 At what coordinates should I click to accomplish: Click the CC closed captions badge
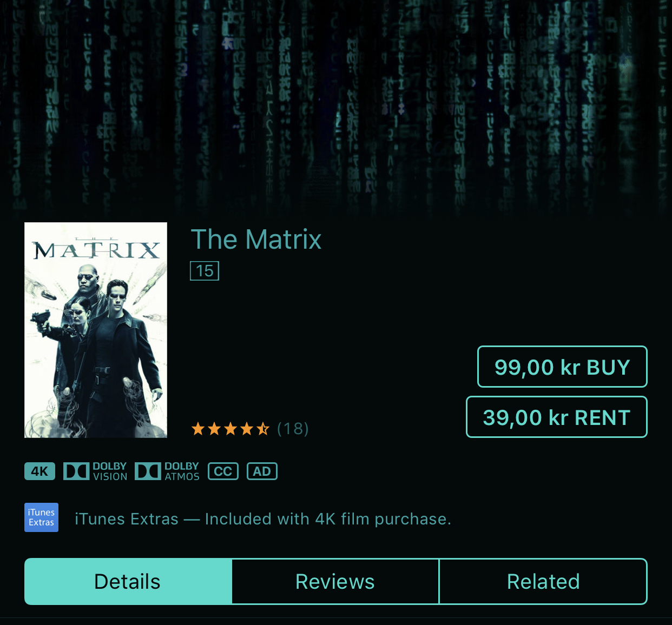(223, 471)
